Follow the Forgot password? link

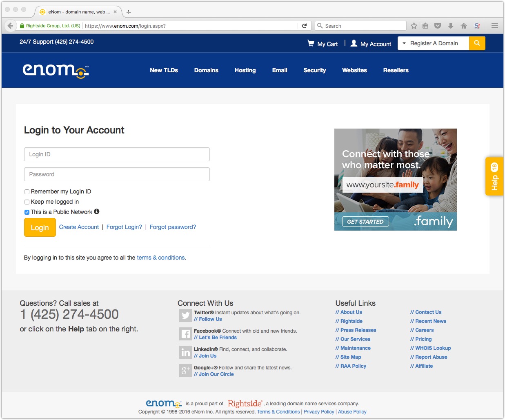[x=173, y=227]
